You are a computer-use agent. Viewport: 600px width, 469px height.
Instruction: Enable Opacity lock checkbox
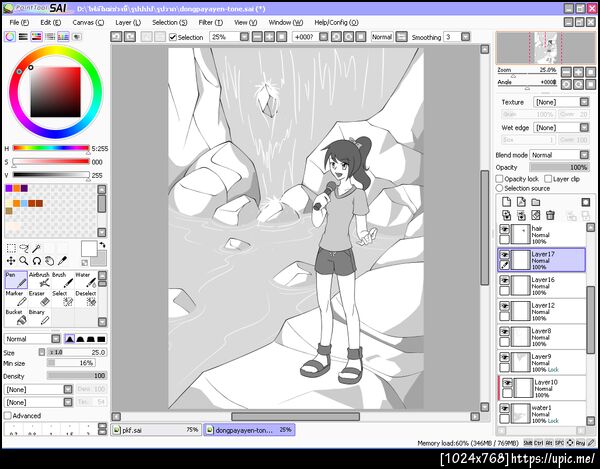[x=499, y=179]
